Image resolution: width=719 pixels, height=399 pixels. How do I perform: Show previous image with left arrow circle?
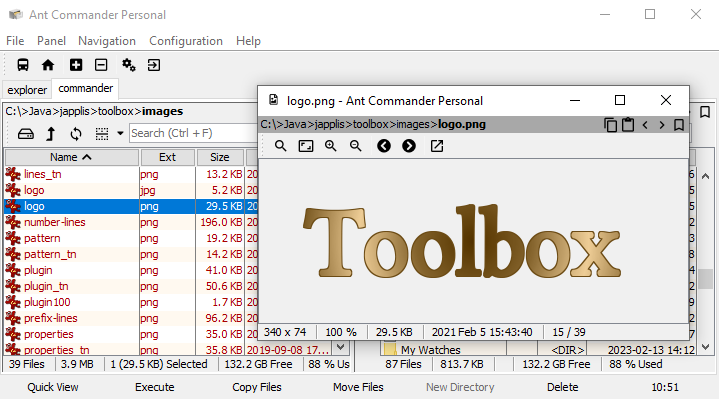384,146
